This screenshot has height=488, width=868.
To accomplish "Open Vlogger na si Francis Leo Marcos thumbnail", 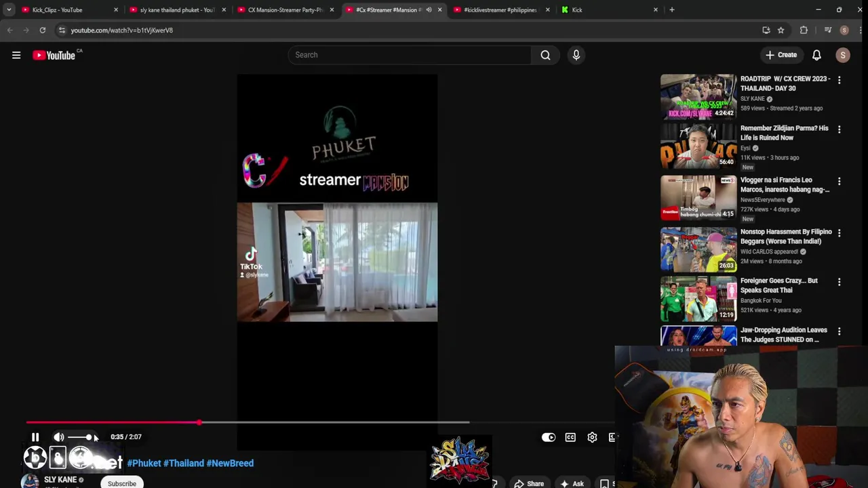I will coord(698,197).
